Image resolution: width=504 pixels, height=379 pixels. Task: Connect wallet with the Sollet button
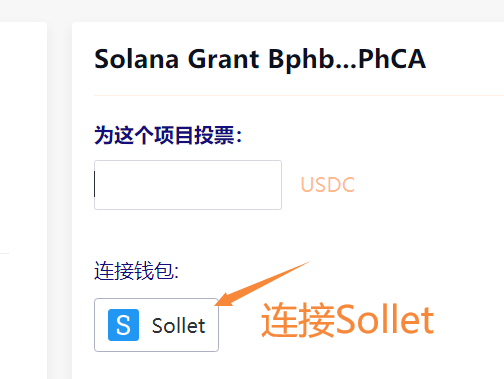[x=156, y=325]
